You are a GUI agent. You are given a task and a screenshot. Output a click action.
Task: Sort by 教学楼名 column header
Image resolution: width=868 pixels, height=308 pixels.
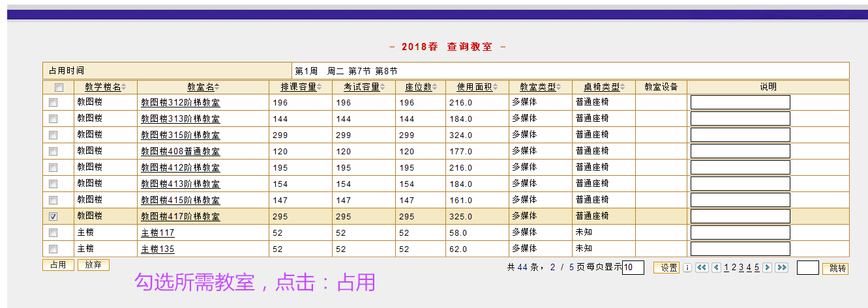click(x=103, y=87)
